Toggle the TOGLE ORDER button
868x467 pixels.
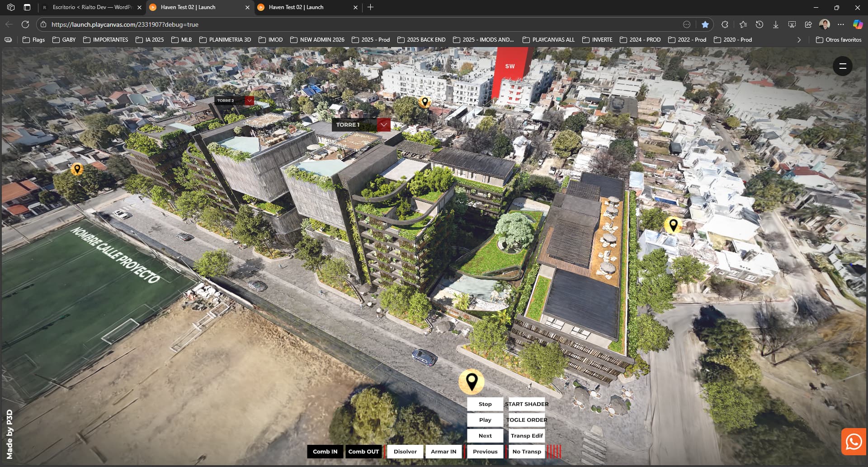(526, 420)
